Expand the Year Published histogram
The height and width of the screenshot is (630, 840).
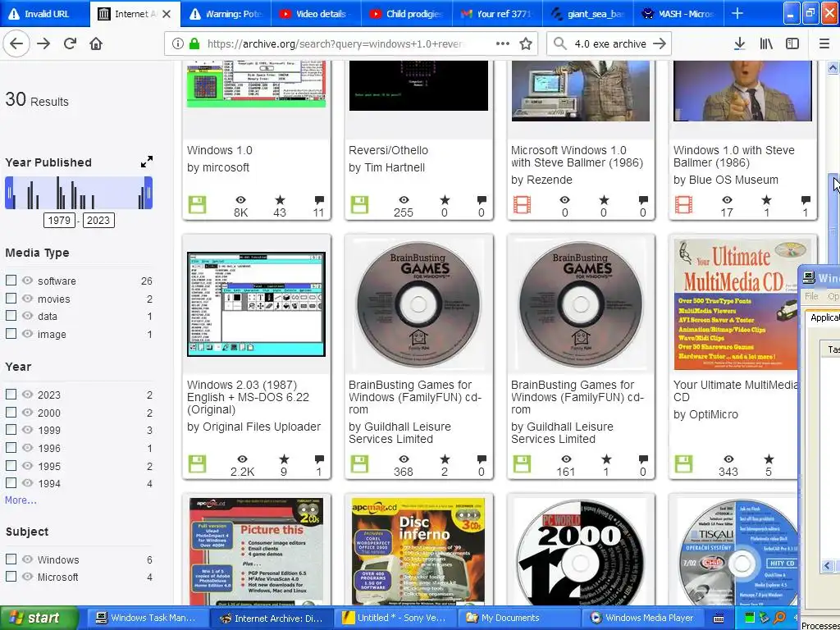coord(146,162)
